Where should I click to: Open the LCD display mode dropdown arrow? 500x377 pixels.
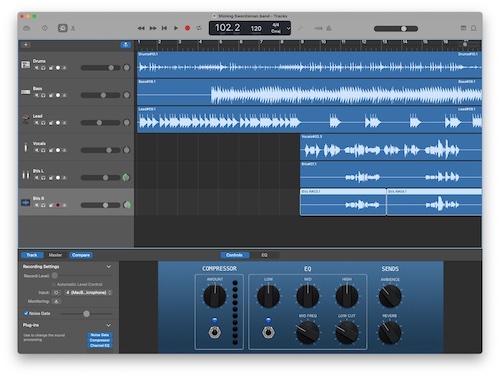[288, 28]
